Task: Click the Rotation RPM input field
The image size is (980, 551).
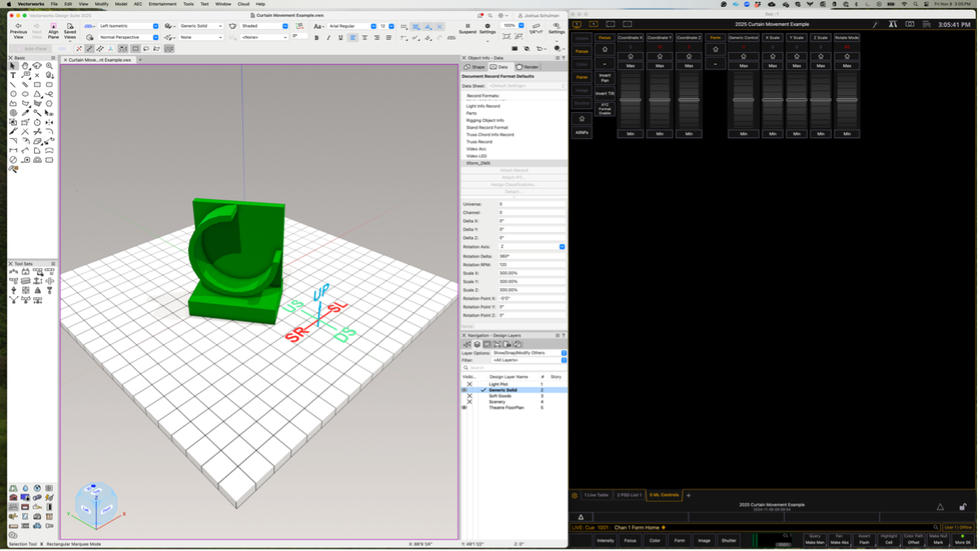Action: pyautogui.click(x=531, y=264)
